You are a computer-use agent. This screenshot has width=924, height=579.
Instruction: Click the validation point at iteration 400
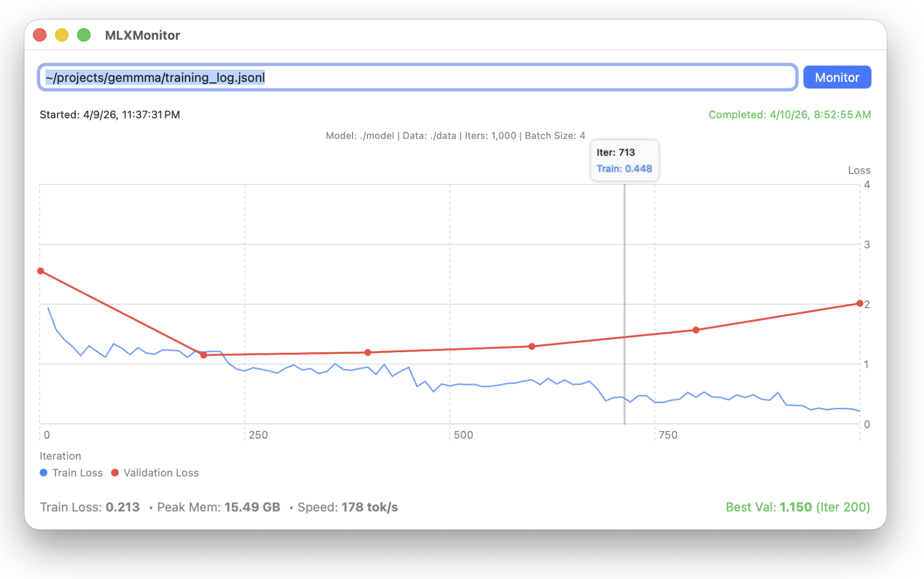click(x=367, y=352)
